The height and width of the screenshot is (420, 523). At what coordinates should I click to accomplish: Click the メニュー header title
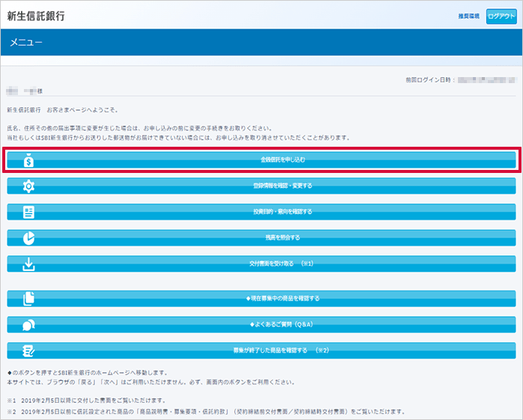pos(25,43)
